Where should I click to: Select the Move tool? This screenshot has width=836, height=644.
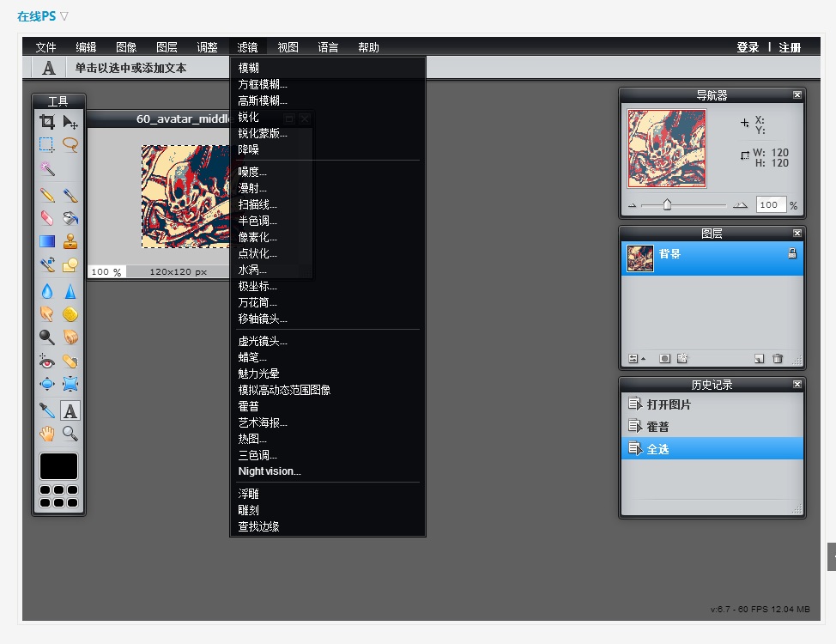70,122
